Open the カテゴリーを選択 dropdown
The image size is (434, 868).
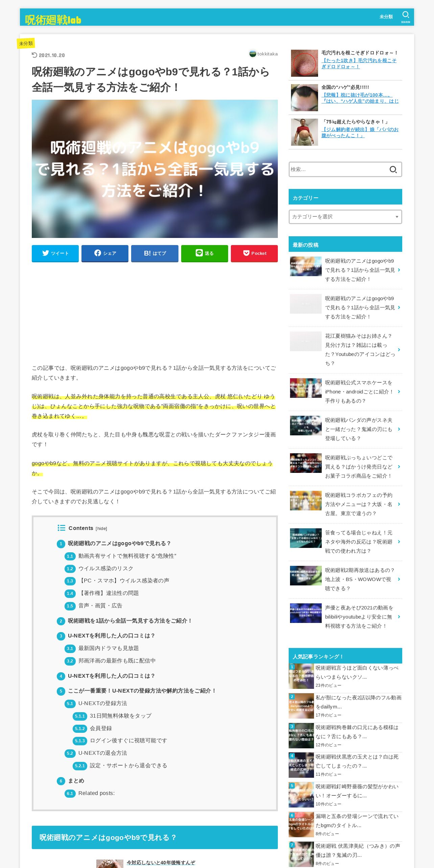pos(345,217)
